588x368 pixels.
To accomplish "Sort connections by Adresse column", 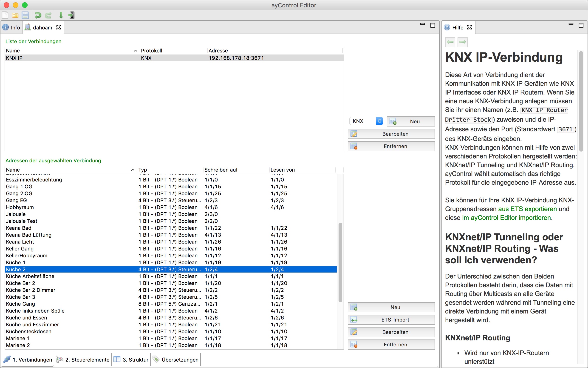I will point(275,51).
